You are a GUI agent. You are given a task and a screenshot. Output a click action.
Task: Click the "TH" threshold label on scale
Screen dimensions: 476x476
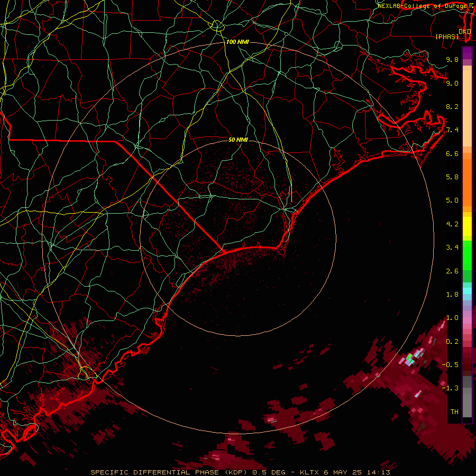(x=454, y=412)
